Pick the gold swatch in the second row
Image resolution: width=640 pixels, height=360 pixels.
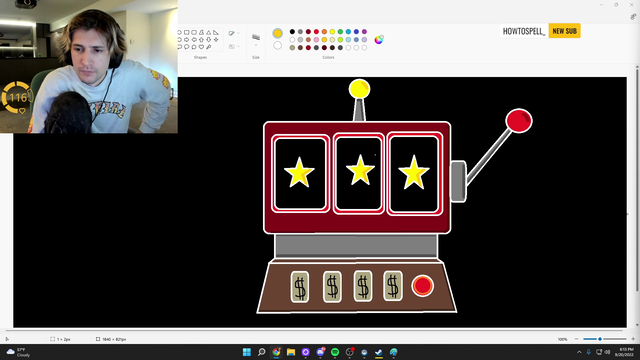(324, 40)
